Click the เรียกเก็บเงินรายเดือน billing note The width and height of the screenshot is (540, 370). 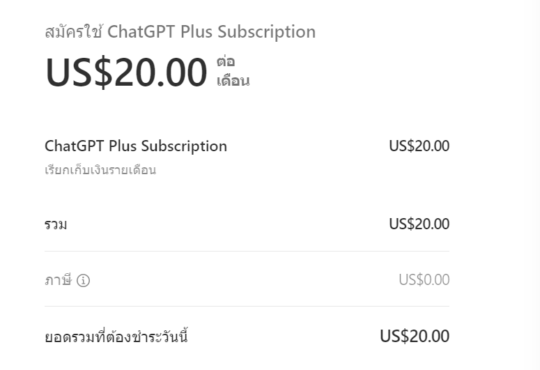[x=100, y=169]
